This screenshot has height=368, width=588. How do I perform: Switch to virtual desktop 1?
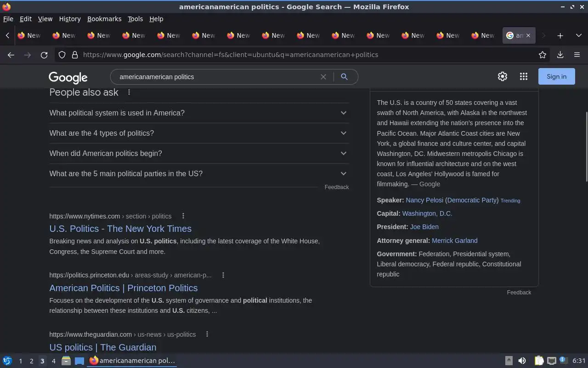coord(20,361)
